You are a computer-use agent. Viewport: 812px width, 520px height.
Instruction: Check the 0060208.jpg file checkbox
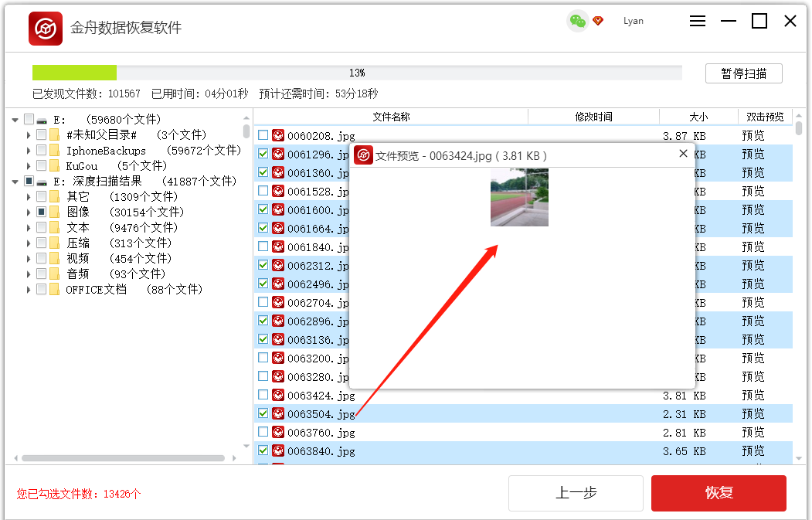263,135
